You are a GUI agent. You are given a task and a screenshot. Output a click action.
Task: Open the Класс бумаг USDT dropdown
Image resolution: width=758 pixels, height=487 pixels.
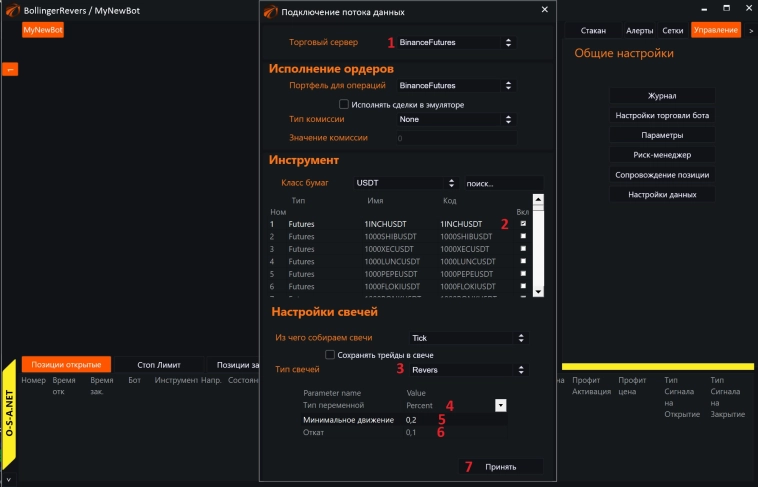[405, 183]
